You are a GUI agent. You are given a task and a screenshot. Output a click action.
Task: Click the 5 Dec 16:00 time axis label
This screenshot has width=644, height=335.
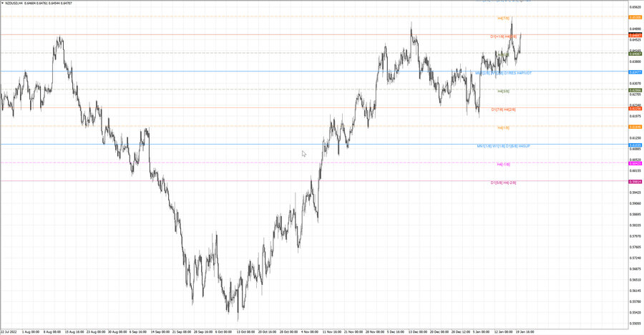click(396, 331)
